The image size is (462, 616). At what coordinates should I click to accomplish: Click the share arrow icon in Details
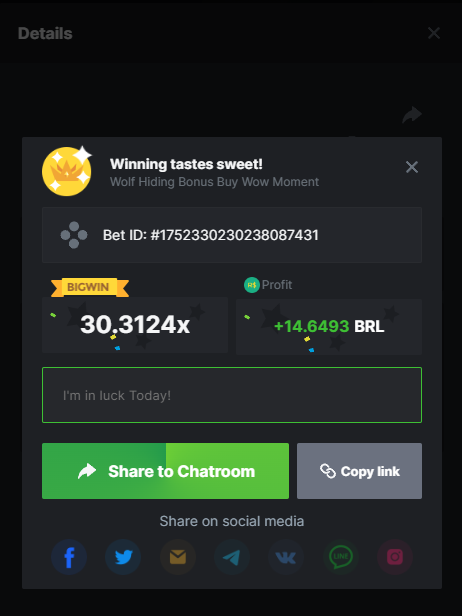tap(412, 115)
